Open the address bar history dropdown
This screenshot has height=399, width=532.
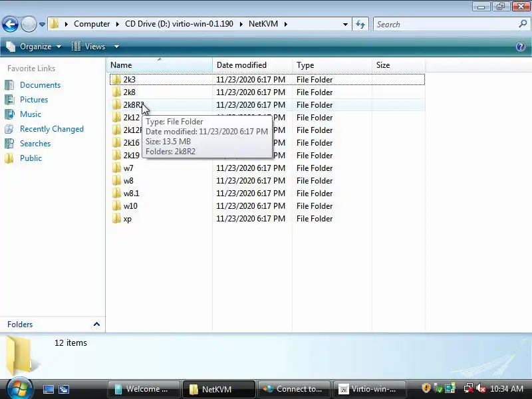pos(345,25)
